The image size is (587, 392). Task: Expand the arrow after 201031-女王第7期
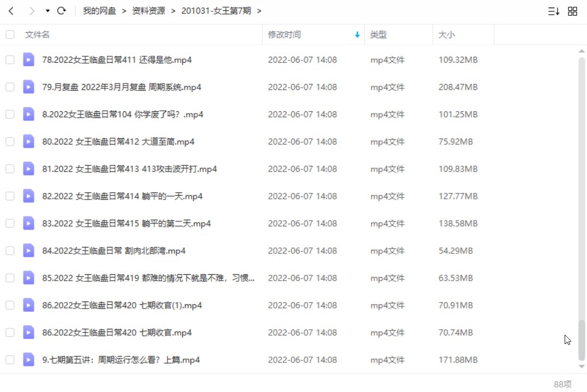tap(259, 11)
